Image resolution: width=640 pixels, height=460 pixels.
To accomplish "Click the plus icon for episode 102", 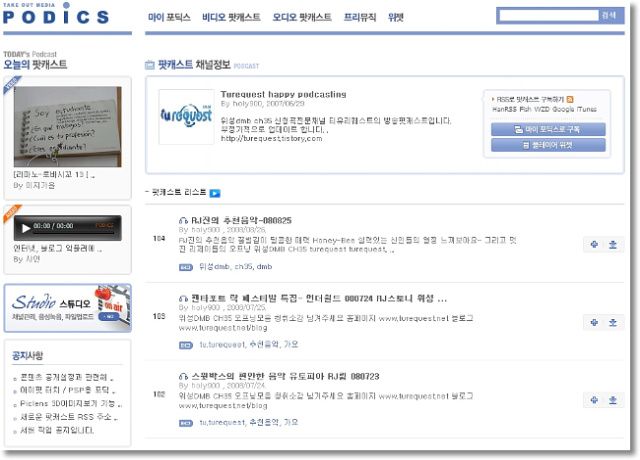I will [594, 400].
